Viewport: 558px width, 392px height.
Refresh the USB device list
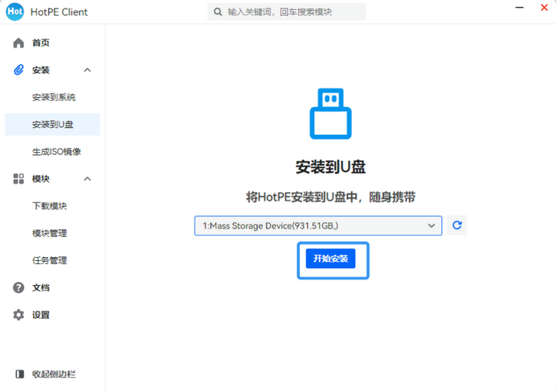click(457, 225)
